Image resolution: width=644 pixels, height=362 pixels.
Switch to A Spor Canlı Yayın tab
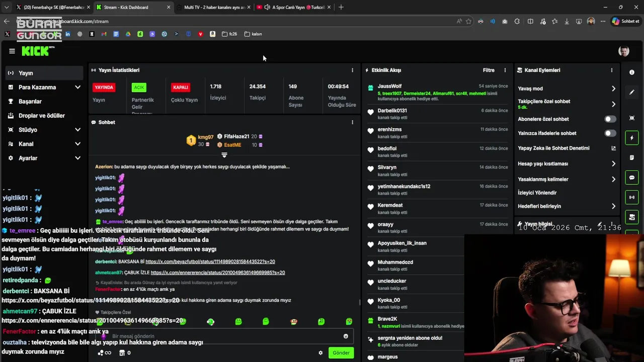294,7
